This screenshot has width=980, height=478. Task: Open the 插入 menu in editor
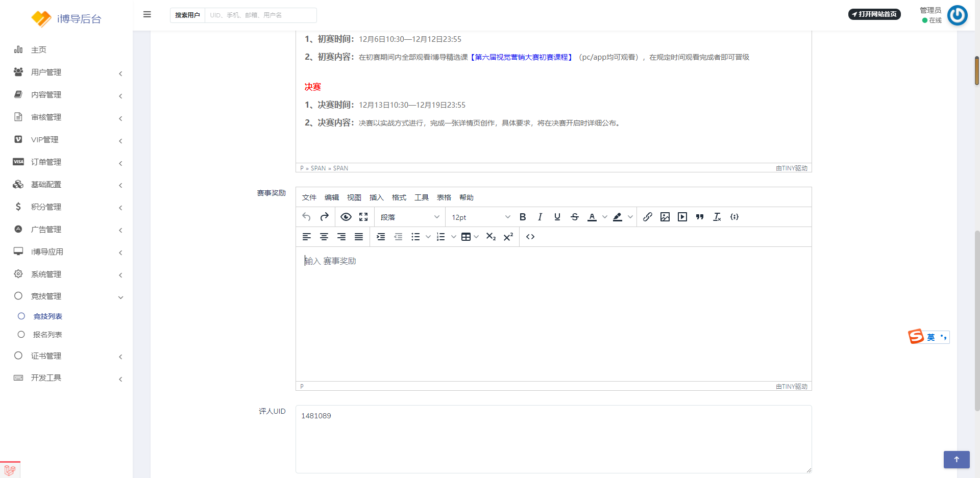(x=376, y=197)
